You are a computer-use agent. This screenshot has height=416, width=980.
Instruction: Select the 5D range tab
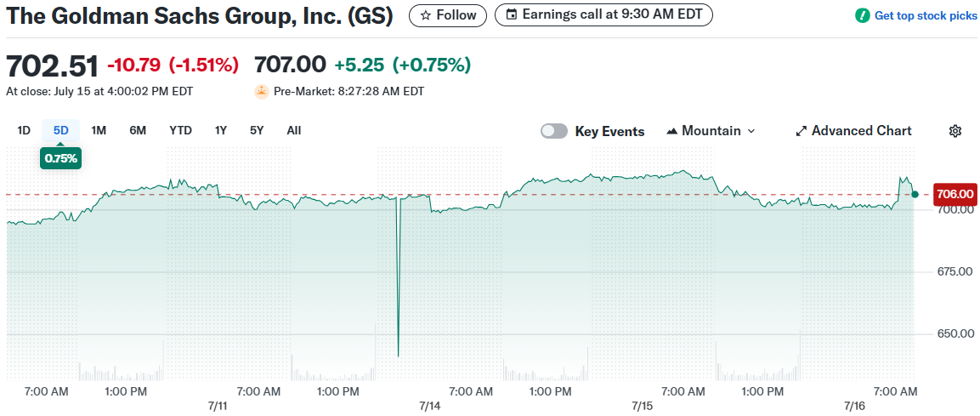point(61,130)
